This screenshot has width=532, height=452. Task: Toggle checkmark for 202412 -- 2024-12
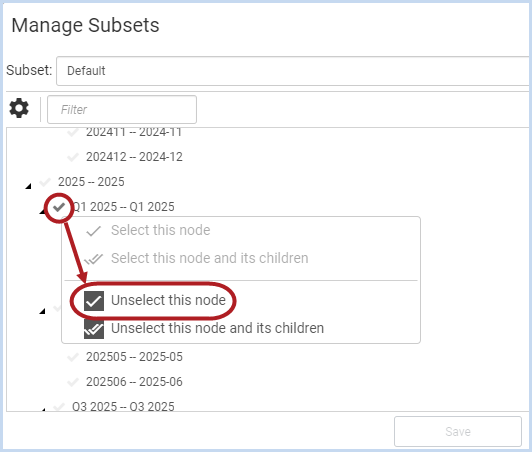coord(73,157)
